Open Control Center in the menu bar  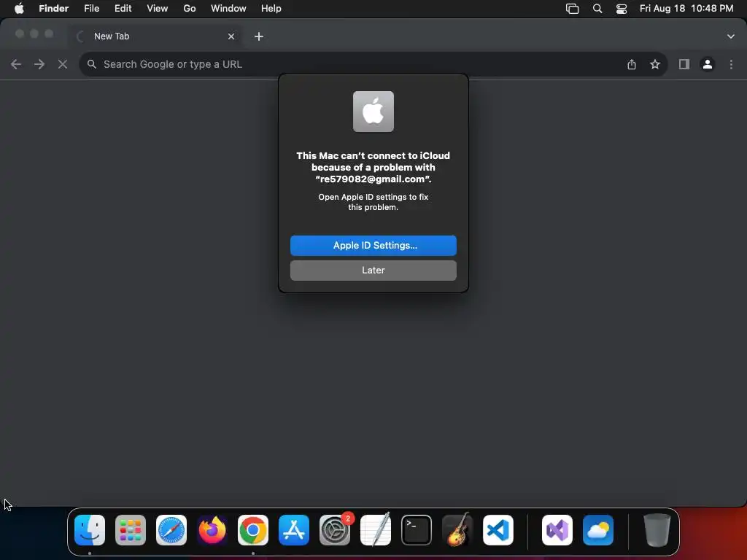point(622,9)
